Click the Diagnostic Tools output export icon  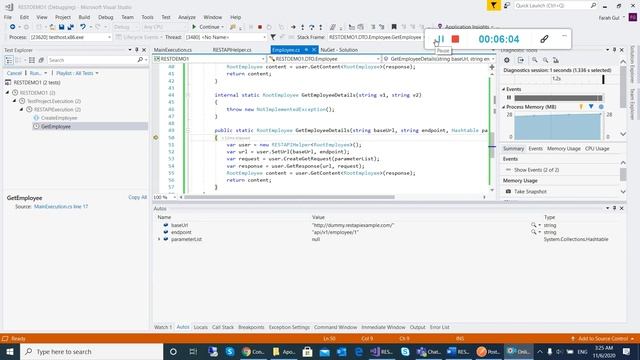pyautogui.click(x=521, y=60)
